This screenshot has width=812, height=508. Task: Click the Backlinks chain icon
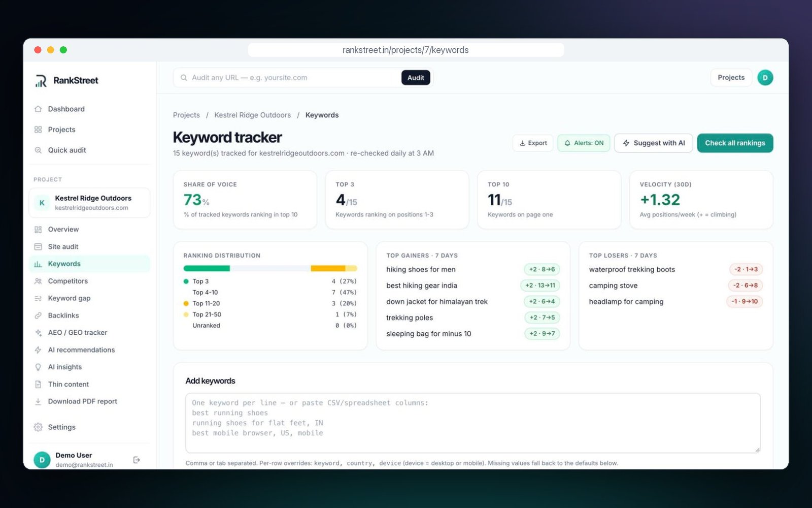tap(38, 315)
